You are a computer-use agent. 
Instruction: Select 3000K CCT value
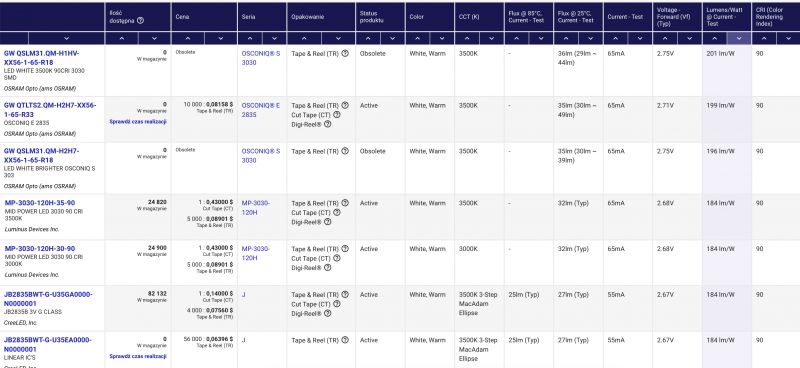tap(468, 249)
